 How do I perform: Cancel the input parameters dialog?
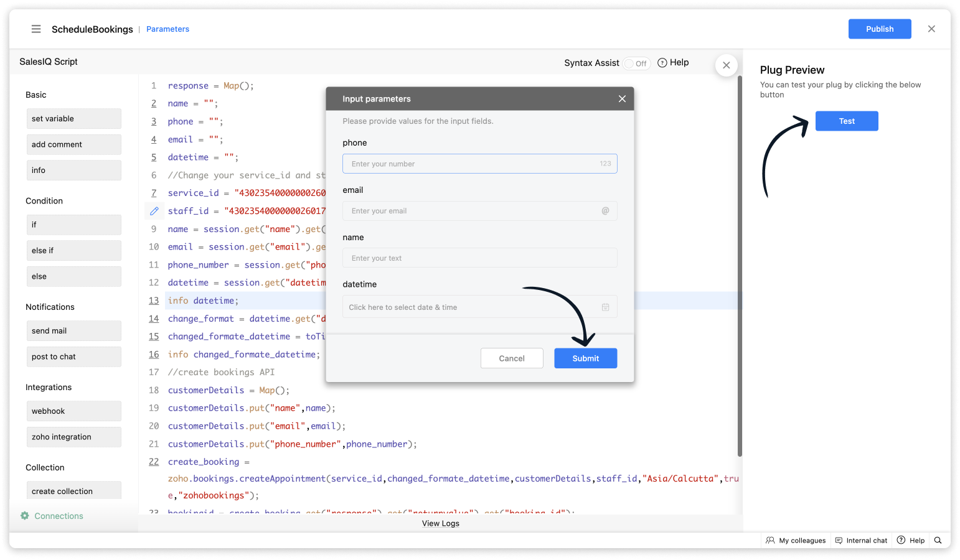tap(511, 358)
